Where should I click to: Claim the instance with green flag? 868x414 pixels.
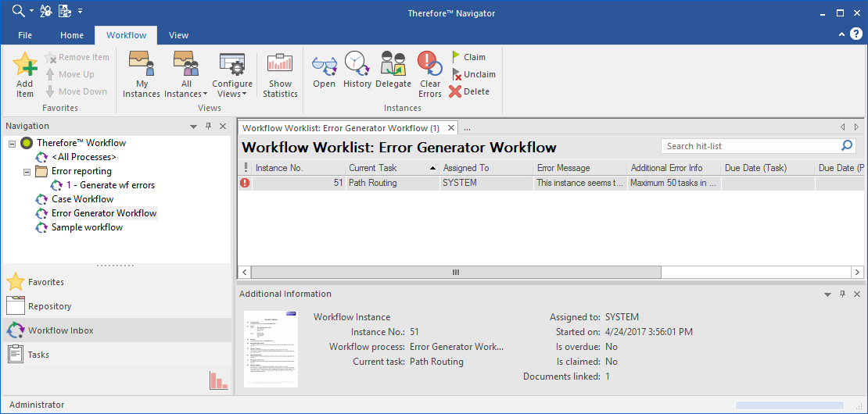point(468,57)
